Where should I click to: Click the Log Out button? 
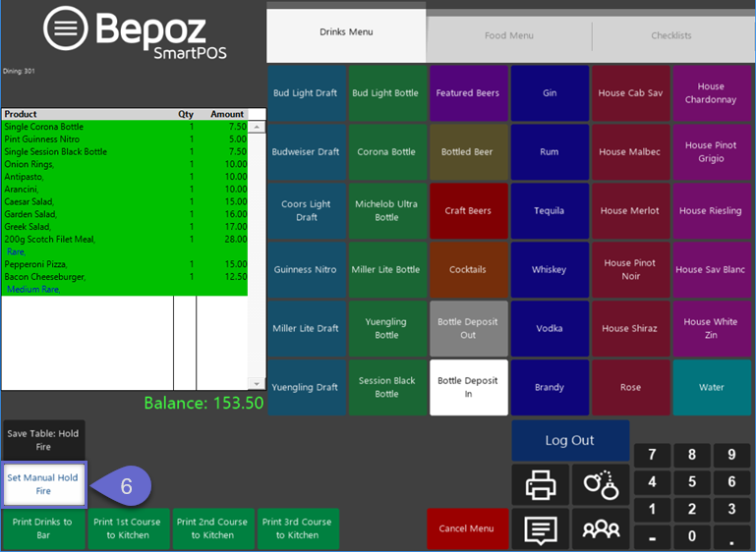click(570, 440)
